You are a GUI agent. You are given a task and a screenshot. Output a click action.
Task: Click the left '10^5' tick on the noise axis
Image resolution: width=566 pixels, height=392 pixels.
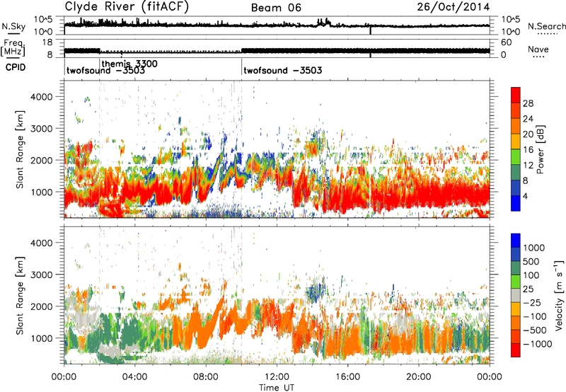pyautogui.click(x=43, y=20)
